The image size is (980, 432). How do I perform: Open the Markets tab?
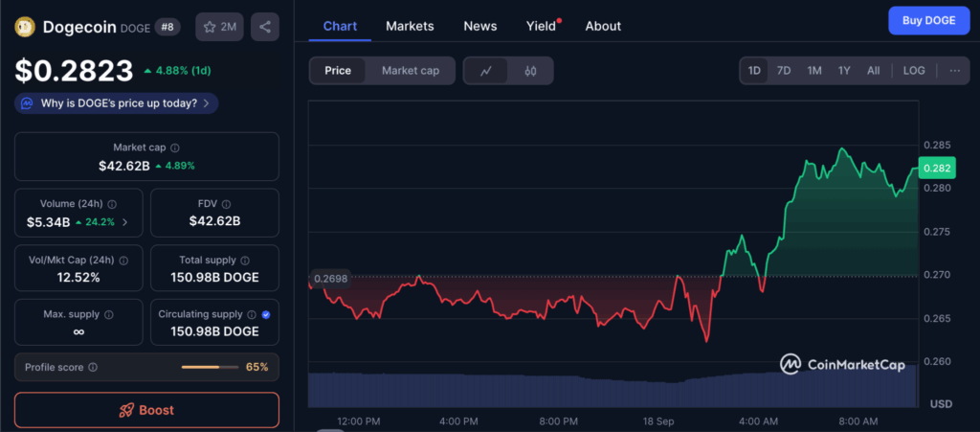click(x=410, y=26)
